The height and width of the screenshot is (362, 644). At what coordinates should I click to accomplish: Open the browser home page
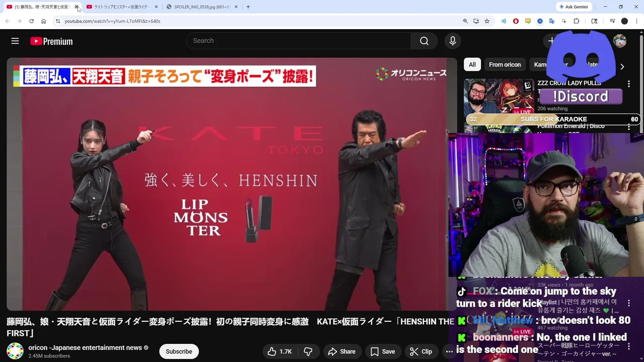(43, 21)
